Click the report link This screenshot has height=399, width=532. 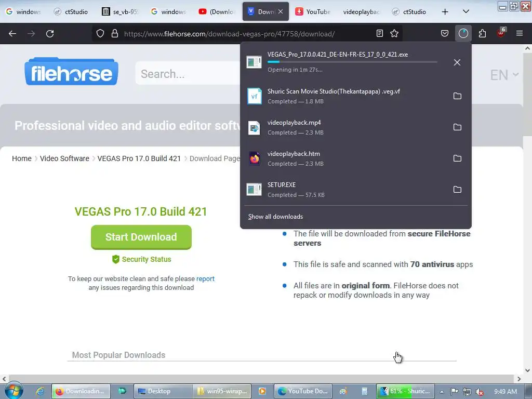pos(205,278)
